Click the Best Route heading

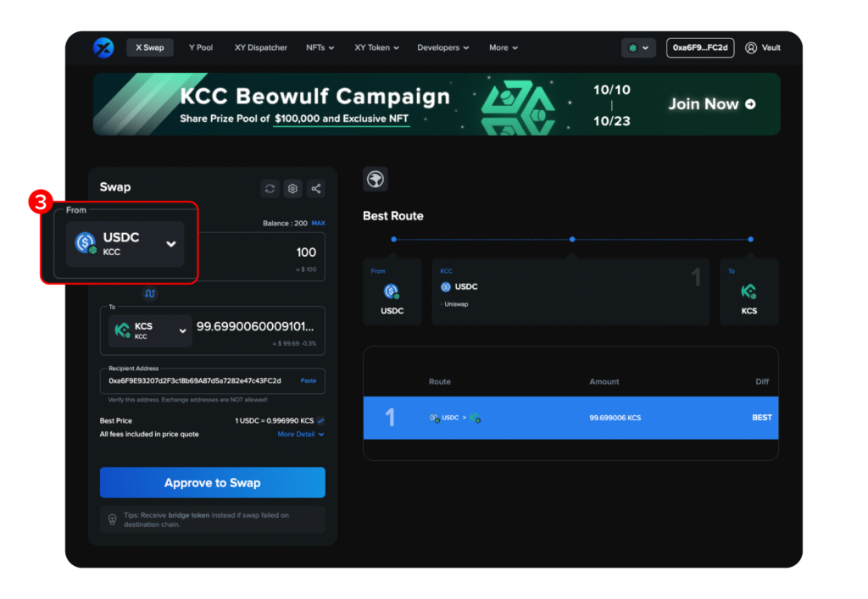point(393,216)
